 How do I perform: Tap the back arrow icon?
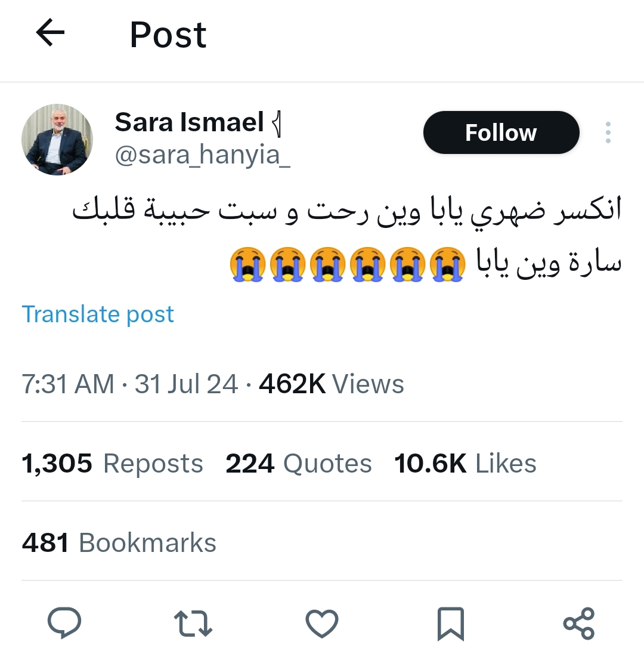(x=50, y=33)
